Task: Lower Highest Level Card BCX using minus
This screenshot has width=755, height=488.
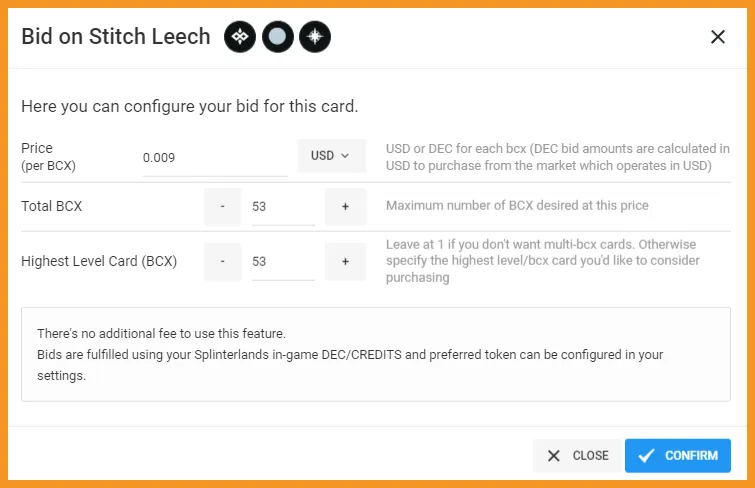Action: point(222,262)
